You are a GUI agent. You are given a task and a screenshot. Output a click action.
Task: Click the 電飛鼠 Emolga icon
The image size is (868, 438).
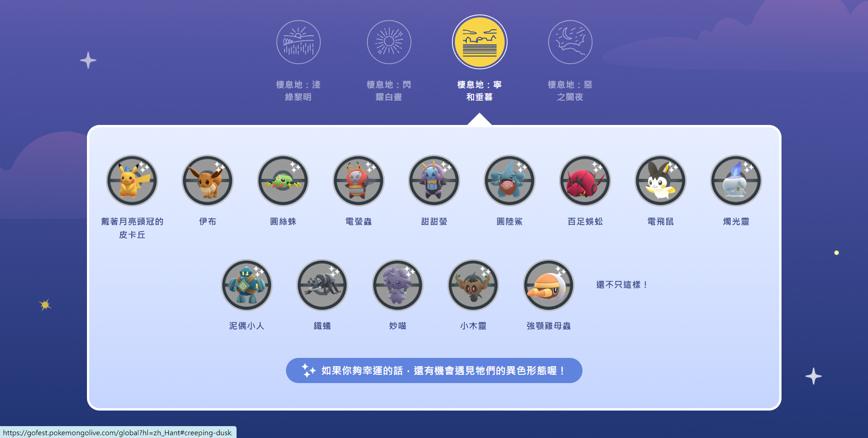(x=660, y=181)
